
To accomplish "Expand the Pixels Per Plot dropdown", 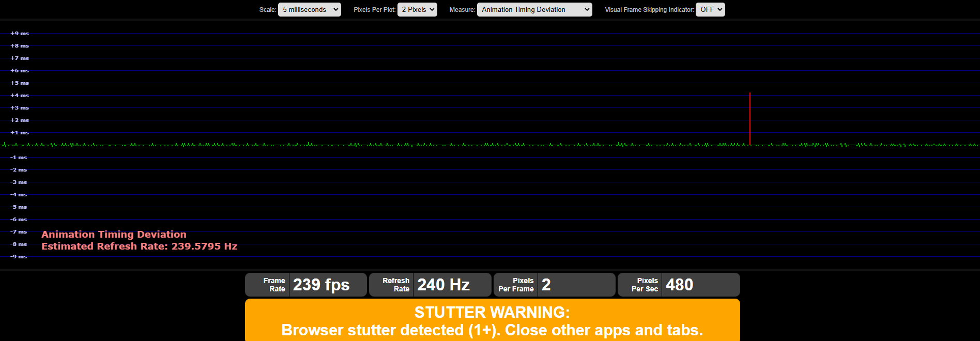I will [417, 10].
